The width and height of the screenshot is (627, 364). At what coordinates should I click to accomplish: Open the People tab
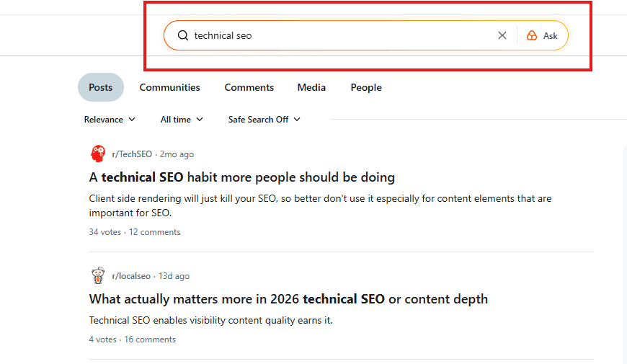(x=366, y=87)
